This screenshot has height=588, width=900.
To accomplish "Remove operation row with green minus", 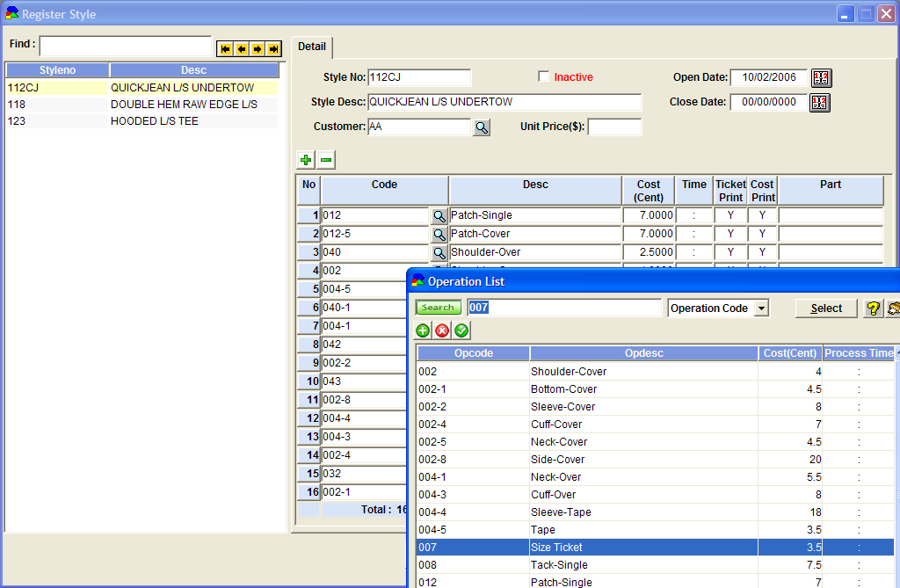I will [x=326, y=160].
